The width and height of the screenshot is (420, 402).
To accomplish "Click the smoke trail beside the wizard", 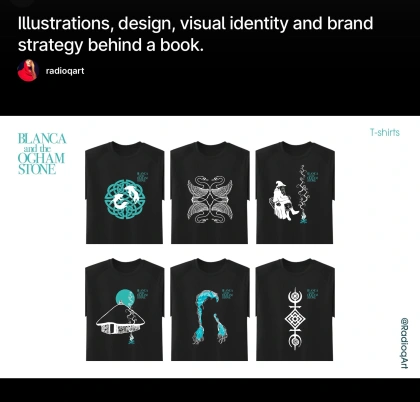I will point(303,192).
